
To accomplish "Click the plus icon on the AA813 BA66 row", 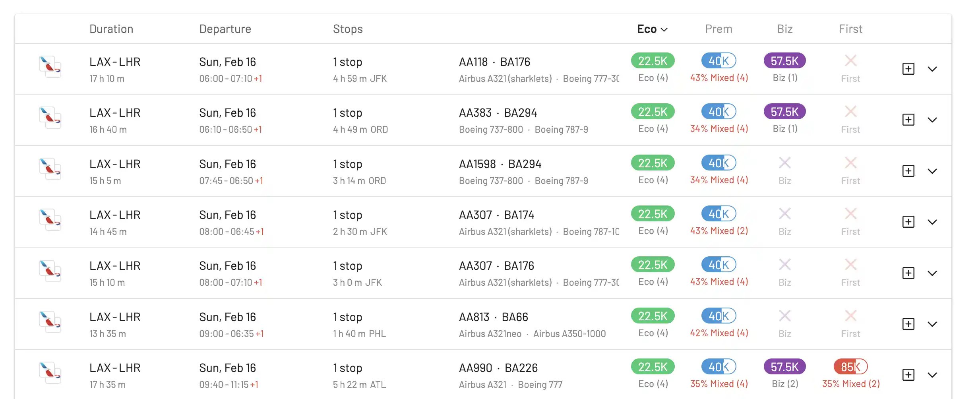I will tap(908, 324).
